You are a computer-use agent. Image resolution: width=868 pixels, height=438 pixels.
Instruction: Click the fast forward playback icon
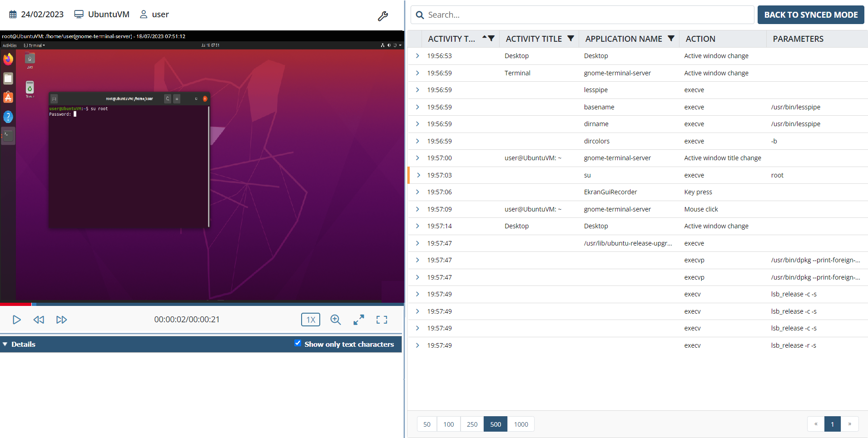pyautogui.click(x=61, y=320)
